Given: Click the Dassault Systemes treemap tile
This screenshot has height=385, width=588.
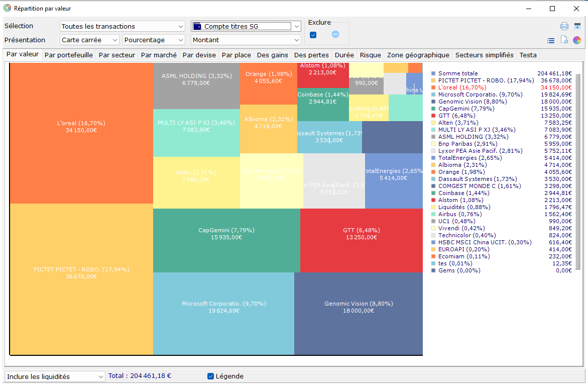Looking at the screenshot, I should 329,137.
